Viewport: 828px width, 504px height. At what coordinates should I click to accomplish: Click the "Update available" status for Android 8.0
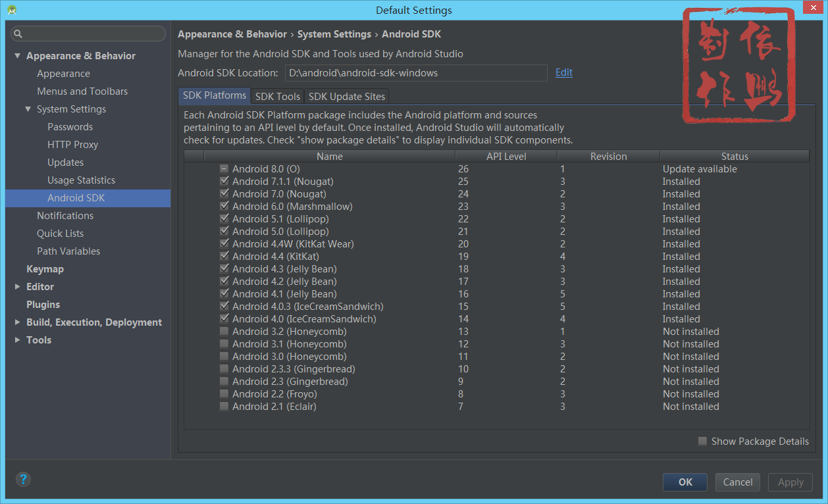(x=700, y=169)
